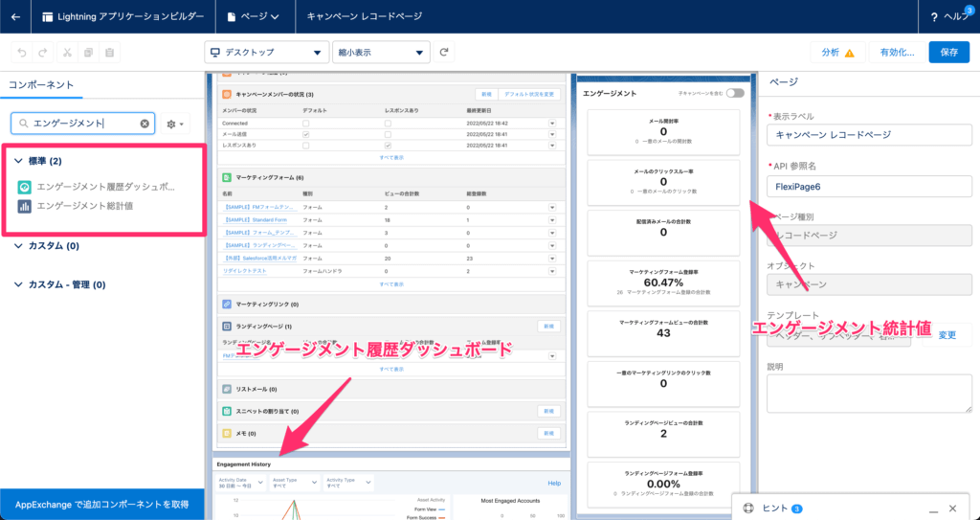Image resolution: width=980 pixels, height=520 pixels.
Task: Select the コンポーネント tab
Action: (x=40, y=85)
